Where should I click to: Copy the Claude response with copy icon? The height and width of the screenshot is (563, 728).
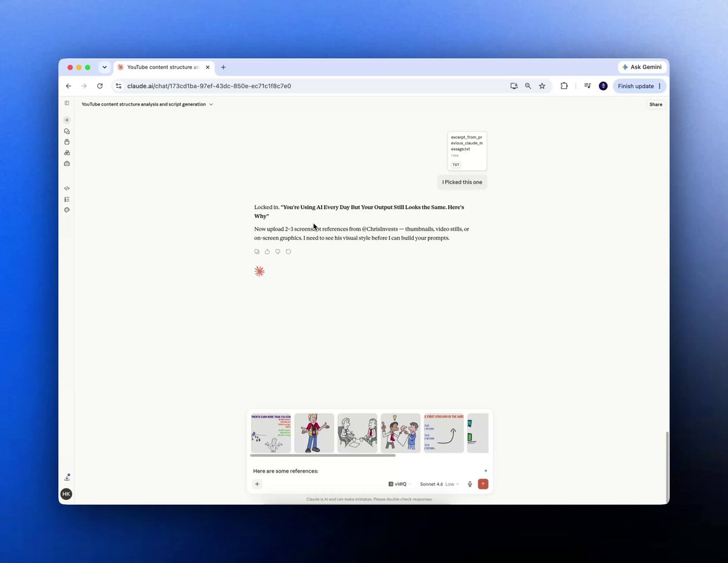click(257, 251)
